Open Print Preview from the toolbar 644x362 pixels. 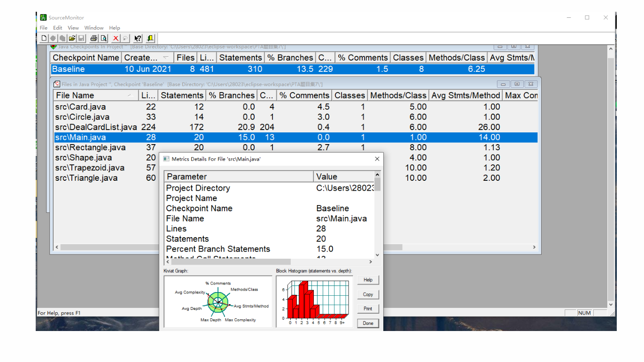[x=103, y=38]
